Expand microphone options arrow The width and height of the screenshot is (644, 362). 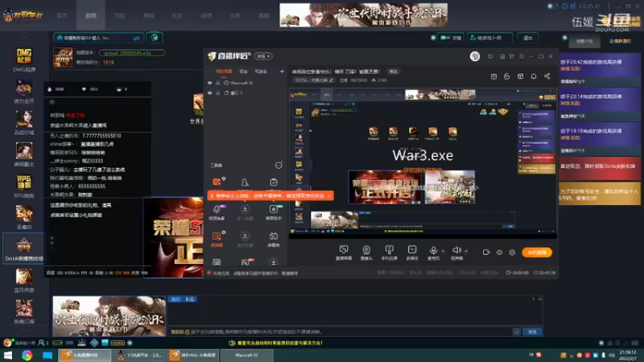(x=443, y=251)
